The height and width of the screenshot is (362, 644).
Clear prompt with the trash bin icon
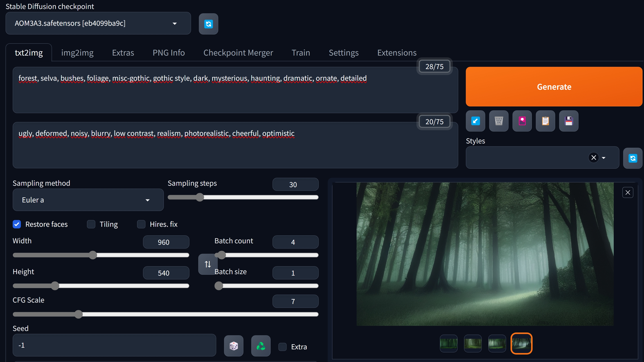tap(499, 121)
